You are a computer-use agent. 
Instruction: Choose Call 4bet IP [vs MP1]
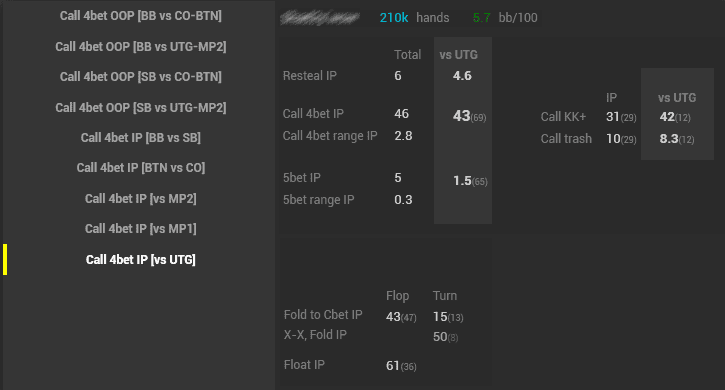pyautogui.click(x=141, y=229)
